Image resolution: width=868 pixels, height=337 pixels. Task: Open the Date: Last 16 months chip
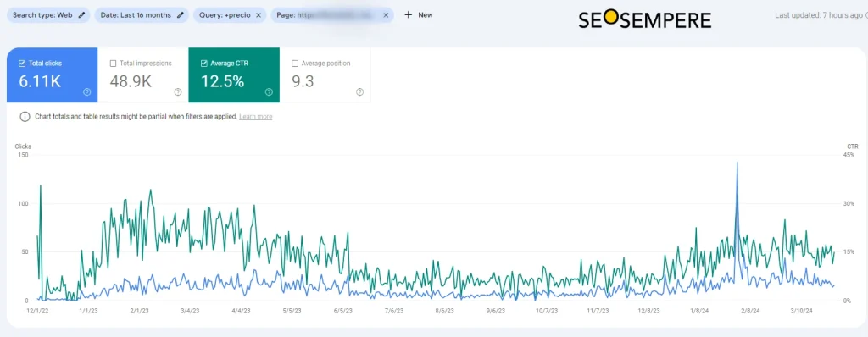pyautogui.click(x=142, y=15)
